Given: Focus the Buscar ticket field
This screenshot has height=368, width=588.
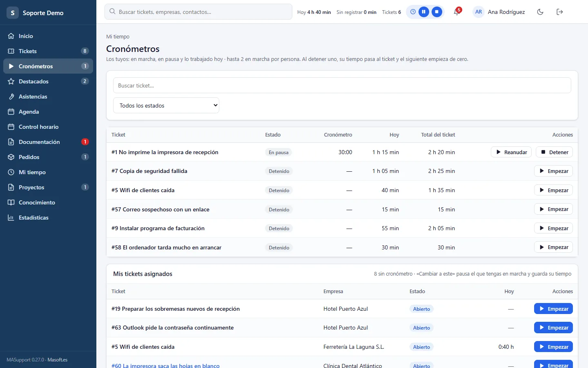Looking at the screenshot, I should (x=342, y=85).
